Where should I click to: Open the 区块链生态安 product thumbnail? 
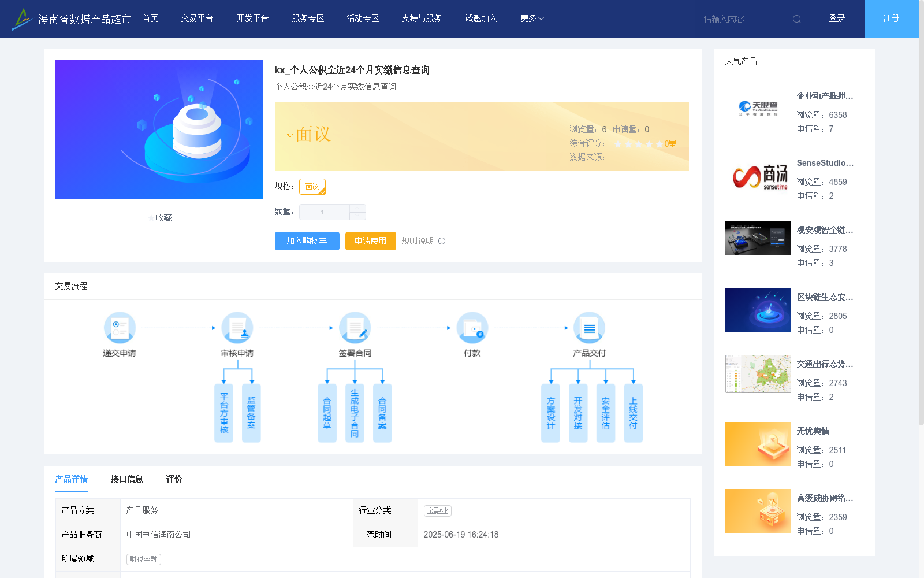click(x=758, y=310)
